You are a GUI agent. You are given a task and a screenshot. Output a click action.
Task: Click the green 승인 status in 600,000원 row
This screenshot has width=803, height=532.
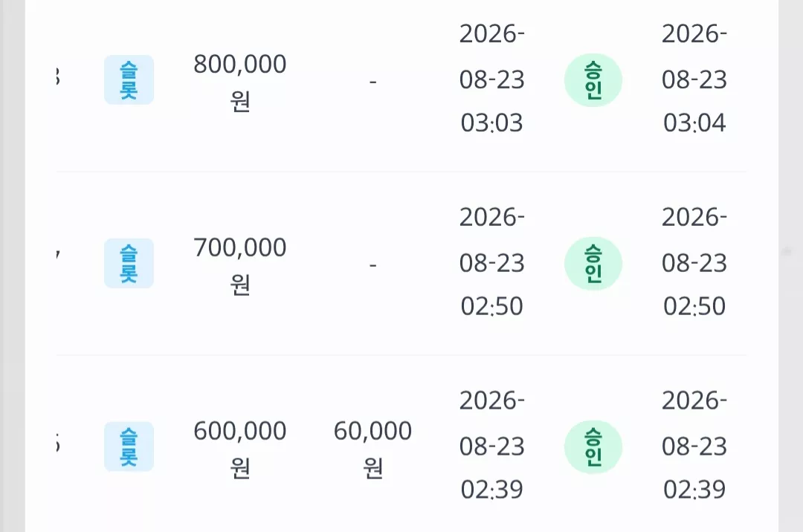[593, 447]
